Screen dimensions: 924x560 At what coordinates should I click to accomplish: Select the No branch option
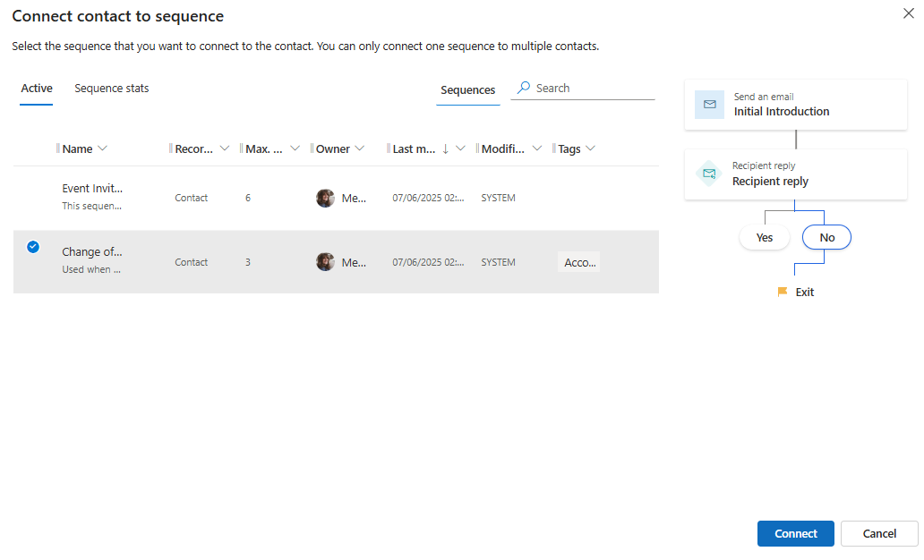click(x=826, y=237)
